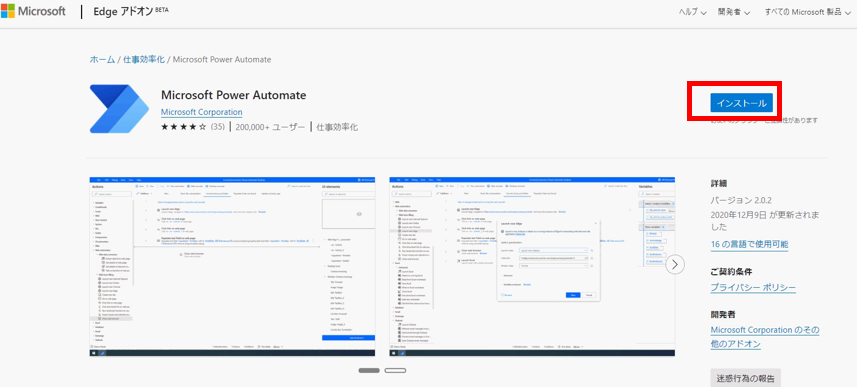Go to ホーム breadcrumb link
Screen dimensions: 857x387
pos(102,59)
